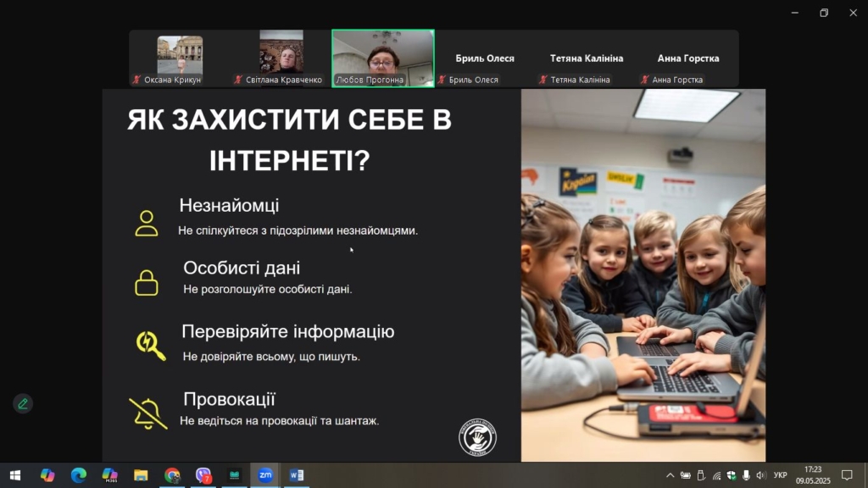Screen dimensions: 868x488
Task: Click the volume speaker tray icon
Action: 760,475
